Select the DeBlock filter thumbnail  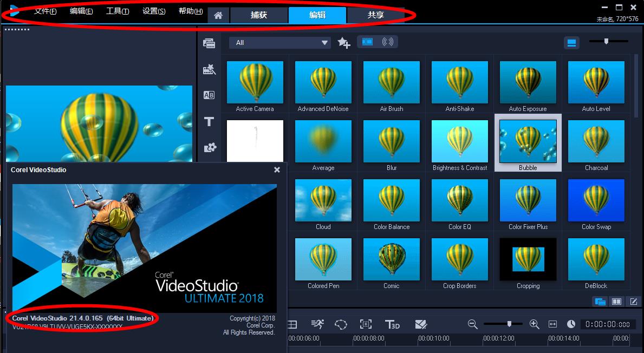coord(596,259)
